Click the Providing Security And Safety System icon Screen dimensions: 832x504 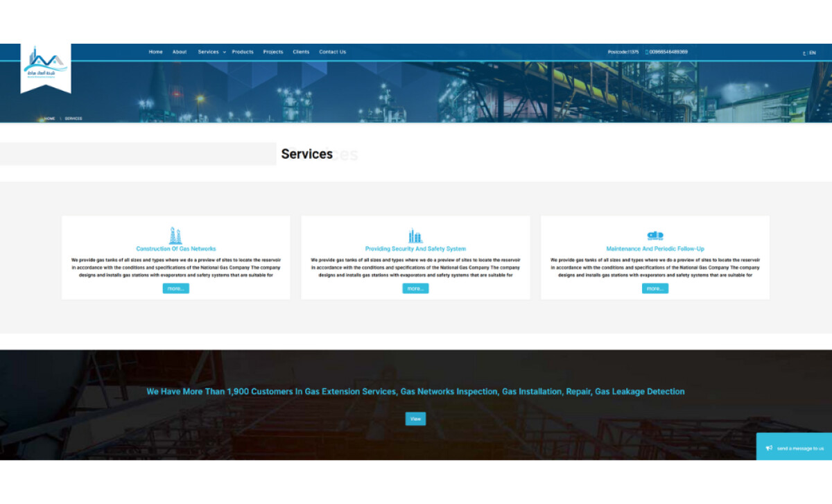coord(415,235)
